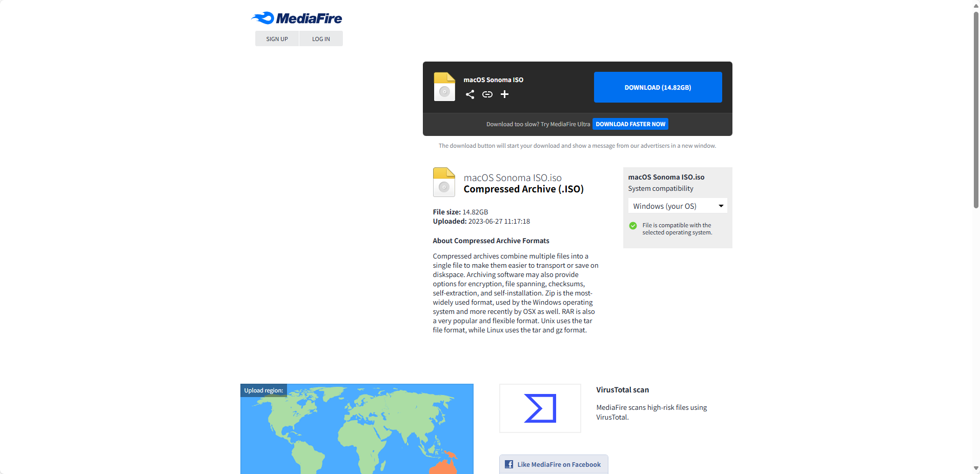Click the VirusTotal logo image
Image resolution: width=980 pixels, height=474 pixels.
pos(540,408)
